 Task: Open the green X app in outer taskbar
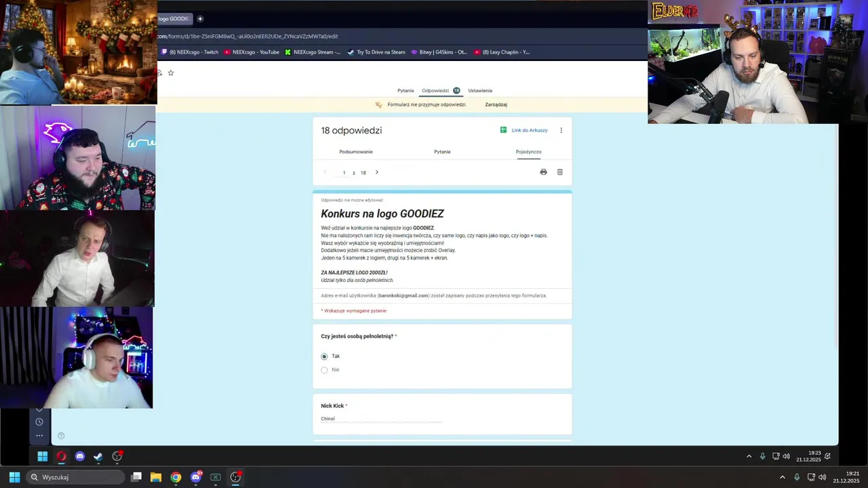[x=216, y=477]
